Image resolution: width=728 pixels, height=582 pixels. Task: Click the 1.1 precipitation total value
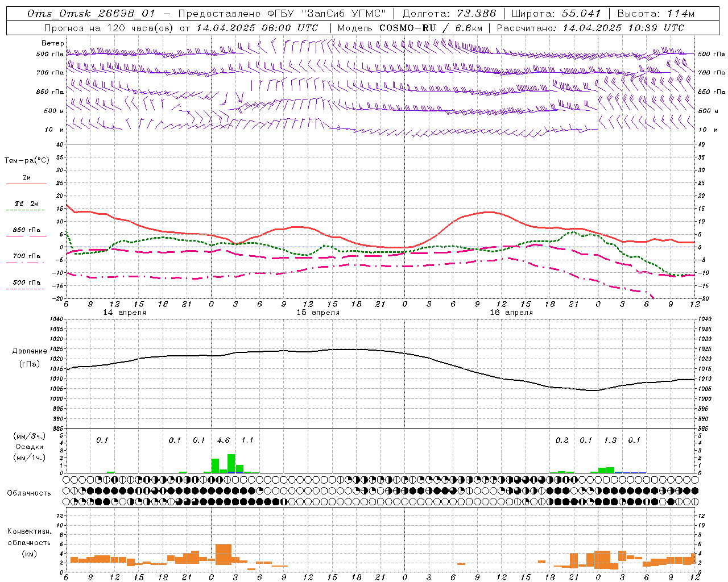coord(247,440)
